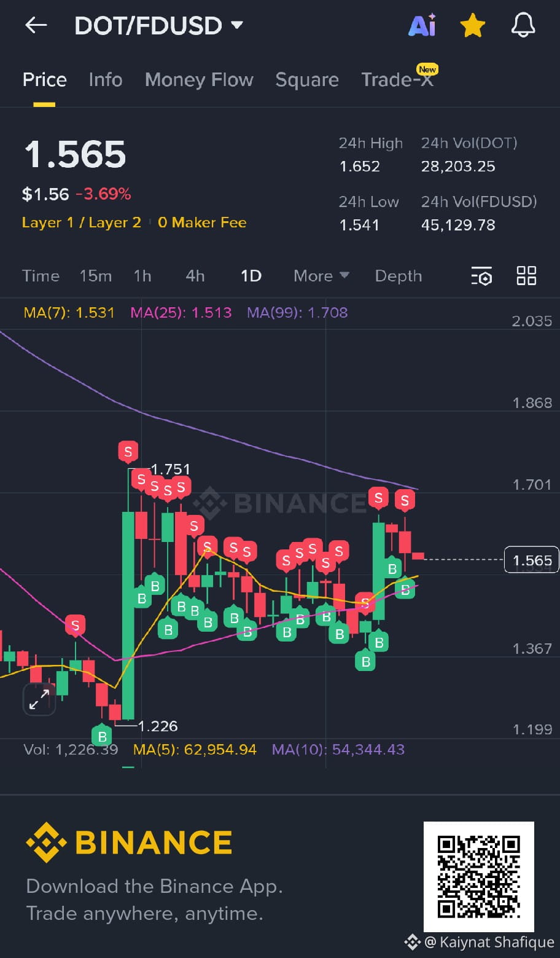Screen dimensions: 560x958
Task: Expand chart to fullscreen icon
Action: 39,699
